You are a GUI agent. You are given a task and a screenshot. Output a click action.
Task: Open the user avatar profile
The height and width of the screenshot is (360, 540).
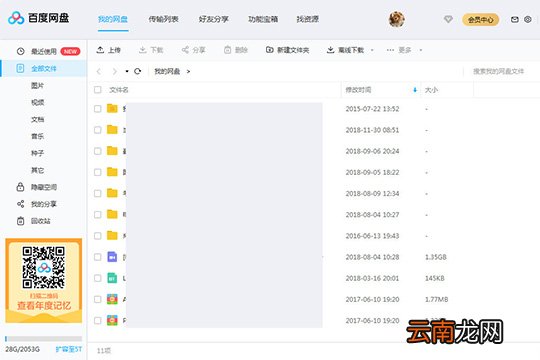pyautogui.click(x=396, y=19)
